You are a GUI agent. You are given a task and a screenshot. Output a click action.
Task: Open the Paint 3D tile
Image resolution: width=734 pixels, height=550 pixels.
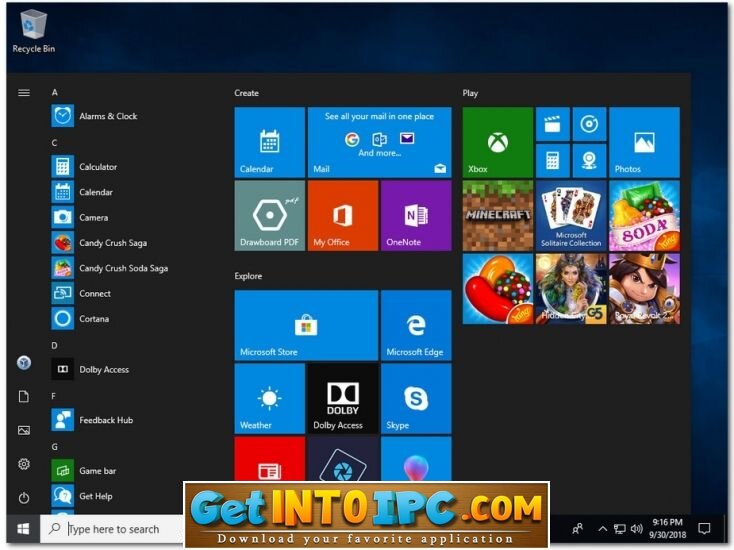[x=416, y=459]
